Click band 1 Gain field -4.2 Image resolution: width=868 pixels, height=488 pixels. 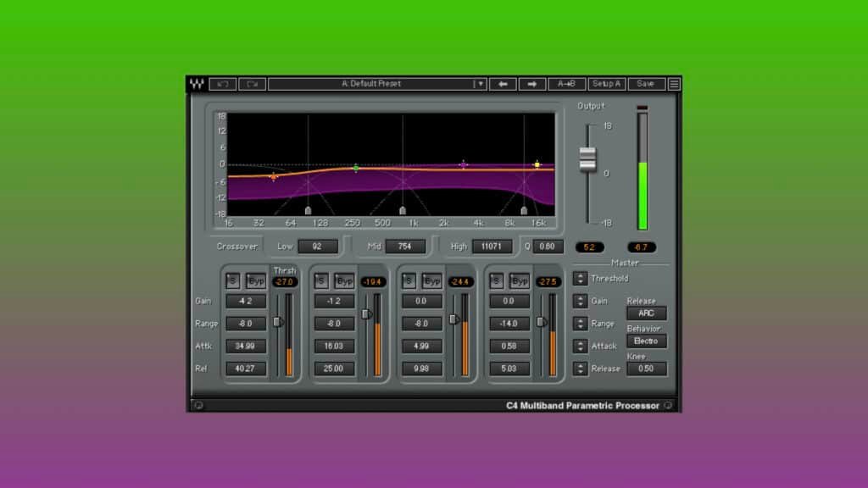tap(246, 301)
